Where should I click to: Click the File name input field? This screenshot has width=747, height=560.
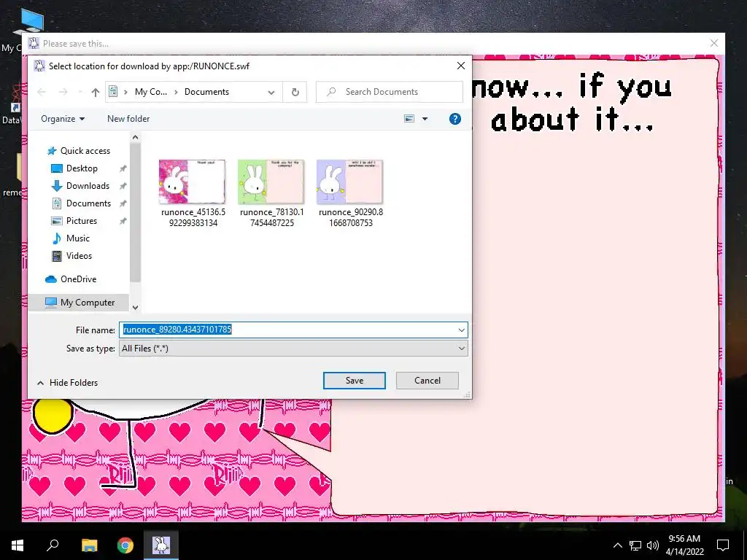pyautogui.click(x=287, y=330)
